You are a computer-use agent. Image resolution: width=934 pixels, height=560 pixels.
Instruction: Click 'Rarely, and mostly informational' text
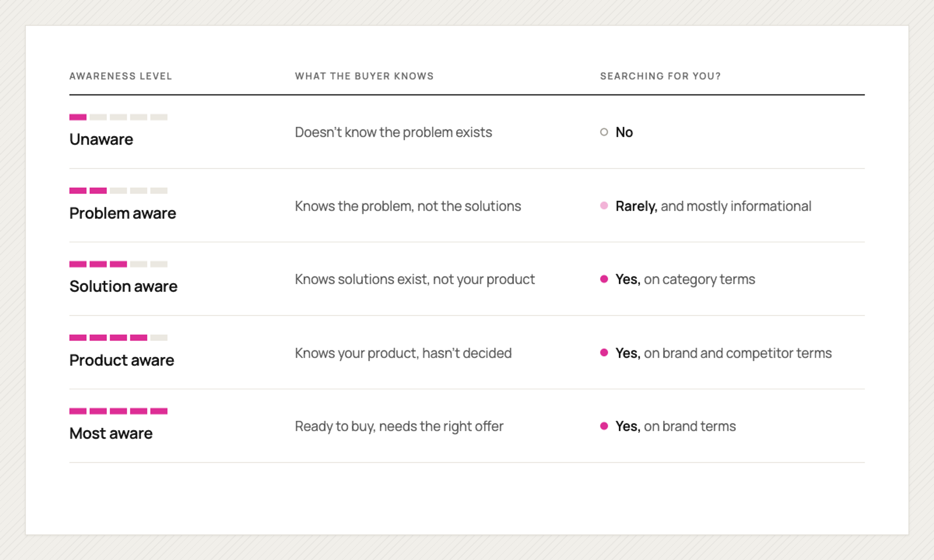(x=713, y=206)
